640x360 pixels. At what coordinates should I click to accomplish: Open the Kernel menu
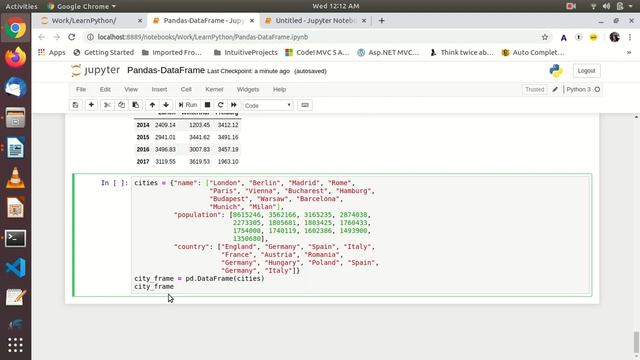click(214, 89)
